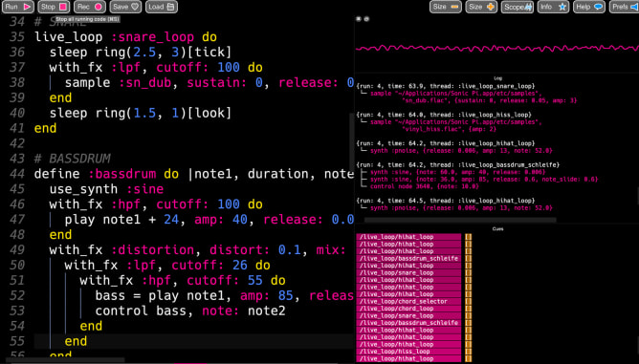The image size is (639, 364).
Task: Place cursor on :snare_loop in code
Action: click(152, 36)
